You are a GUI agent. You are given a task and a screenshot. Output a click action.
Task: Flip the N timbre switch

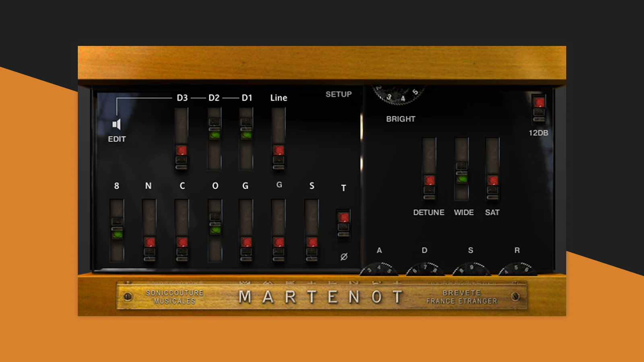pos(149,230)
